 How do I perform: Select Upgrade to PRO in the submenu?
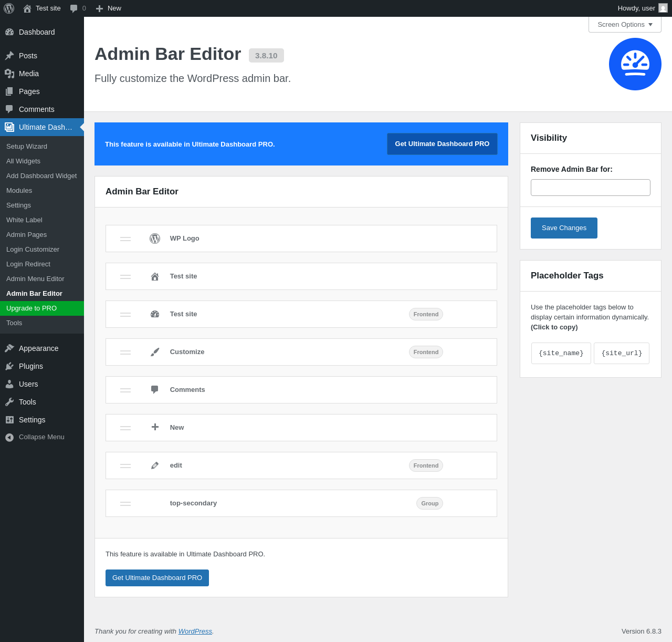click(x=42, y=308)
